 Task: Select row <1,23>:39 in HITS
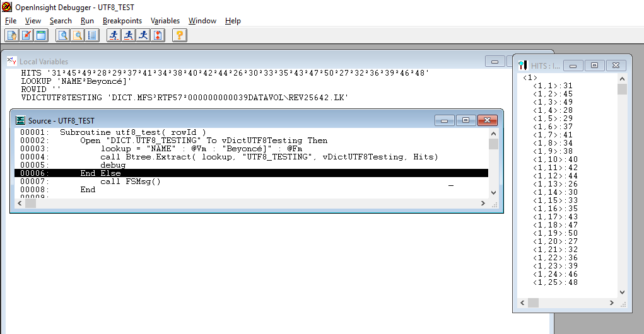pos(555,266)
